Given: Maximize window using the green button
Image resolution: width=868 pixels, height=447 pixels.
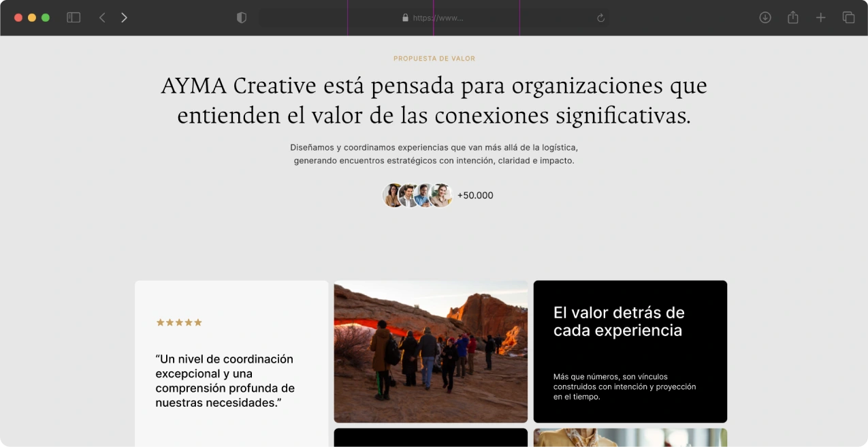Looking at the screenshot, I should point(46,18).
